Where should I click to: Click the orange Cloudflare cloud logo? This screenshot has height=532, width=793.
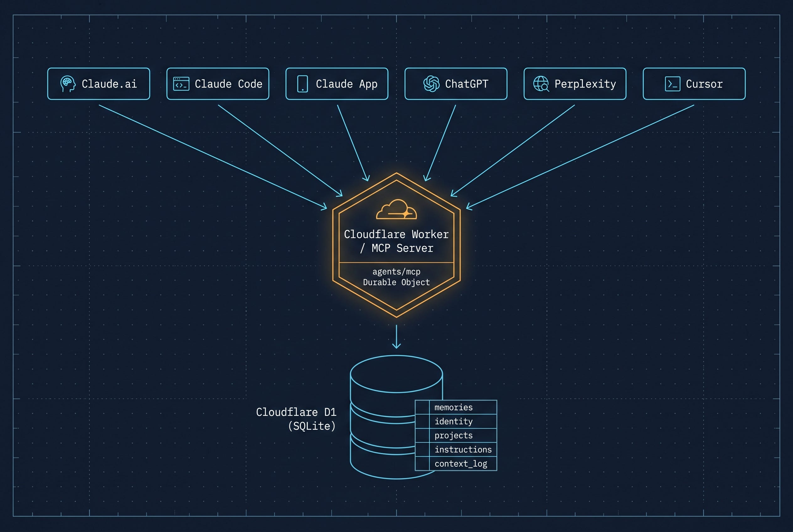(396, 209)
